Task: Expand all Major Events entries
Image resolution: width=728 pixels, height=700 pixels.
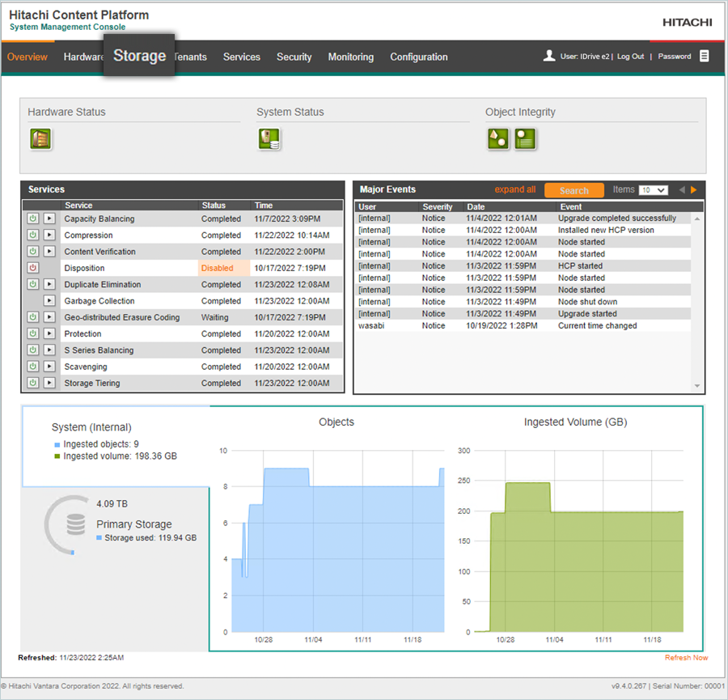Action: [514, 190]
